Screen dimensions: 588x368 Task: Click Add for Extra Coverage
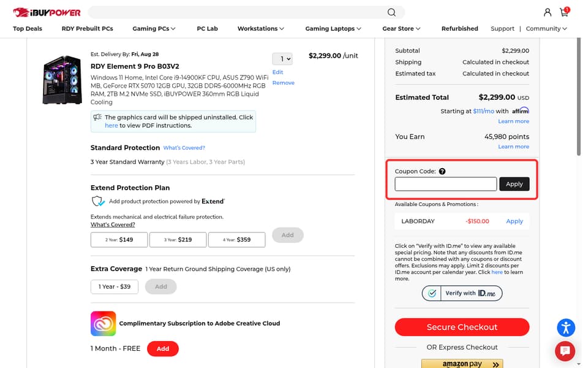tap(161, 286)
